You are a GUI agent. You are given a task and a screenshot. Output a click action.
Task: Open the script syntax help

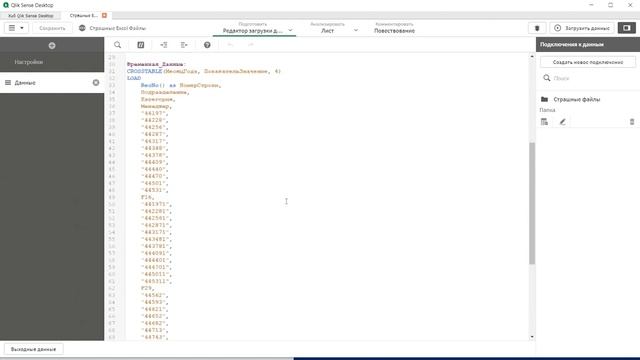click(207, 45)
